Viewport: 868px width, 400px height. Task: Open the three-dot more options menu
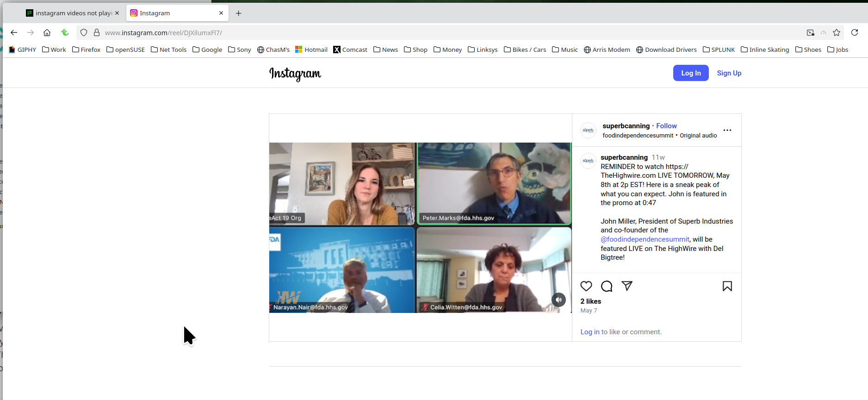727,130
